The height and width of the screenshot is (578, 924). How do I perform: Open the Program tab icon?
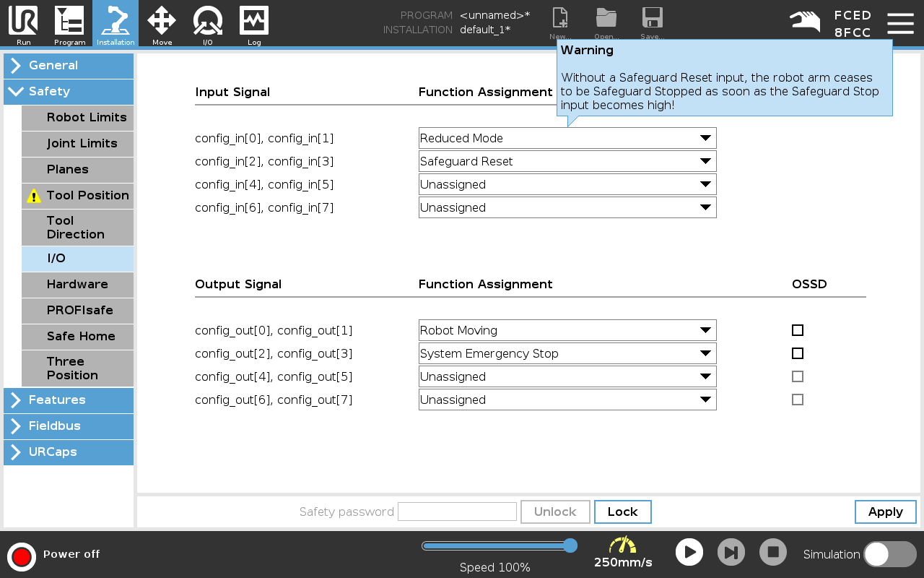click(69, 21)
